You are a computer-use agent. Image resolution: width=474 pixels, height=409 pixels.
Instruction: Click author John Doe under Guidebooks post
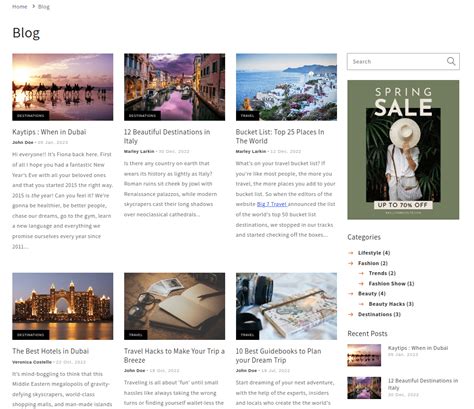pyautogui.click(x=246, y=371)
